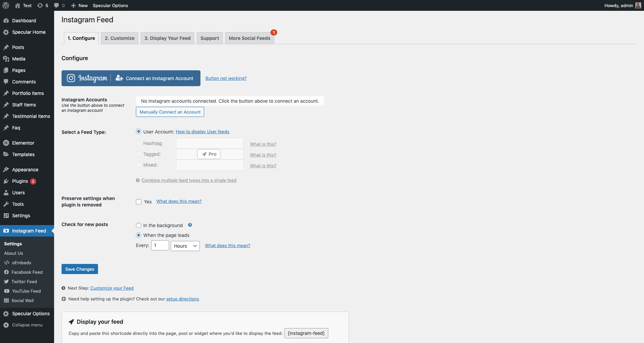The image size is (644, 343).
Task: Click the help question icon beside In the background
Action: coord(190,225)
